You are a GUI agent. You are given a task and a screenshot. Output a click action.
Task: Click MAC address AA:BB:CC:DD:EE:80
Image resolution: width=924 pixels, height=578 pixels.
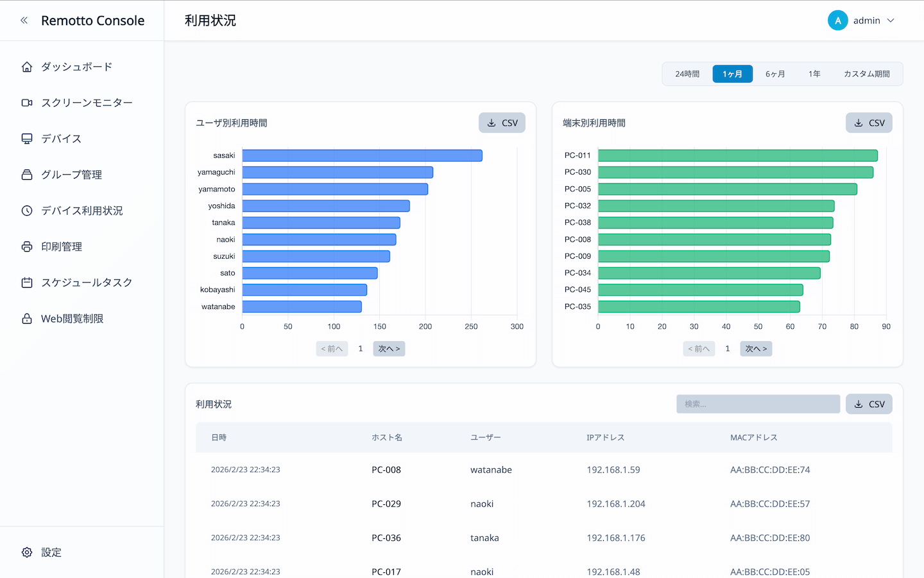pos(770,538)
